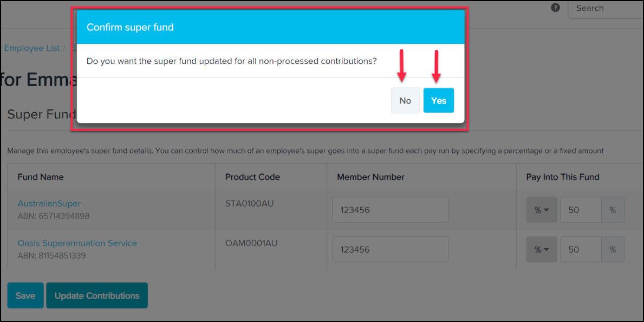Screen dimensions: 644x322
Task: Click the Confirm super fund dialog header
Action: [x=271, y=27]
